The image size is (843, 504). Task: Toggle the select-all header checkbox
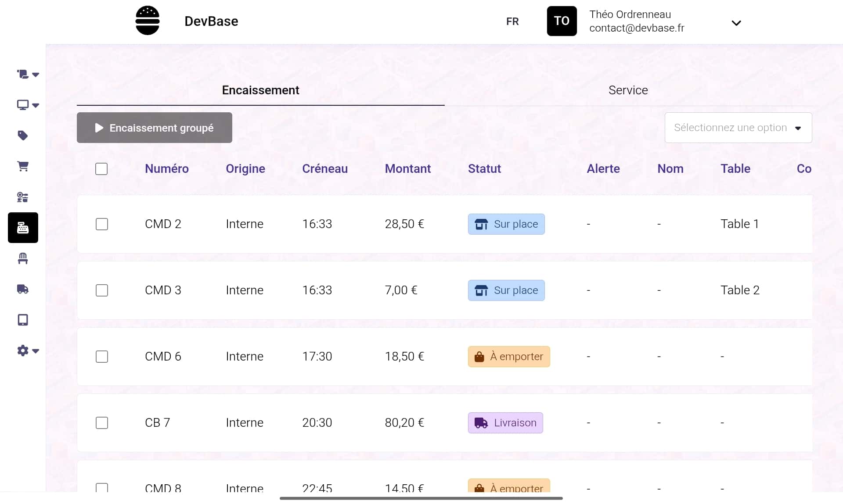(101, 169)
